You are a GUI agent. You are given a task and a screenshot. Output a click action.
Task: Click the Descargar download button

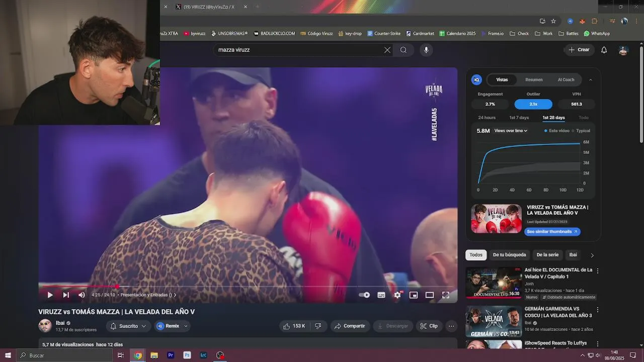393,326
